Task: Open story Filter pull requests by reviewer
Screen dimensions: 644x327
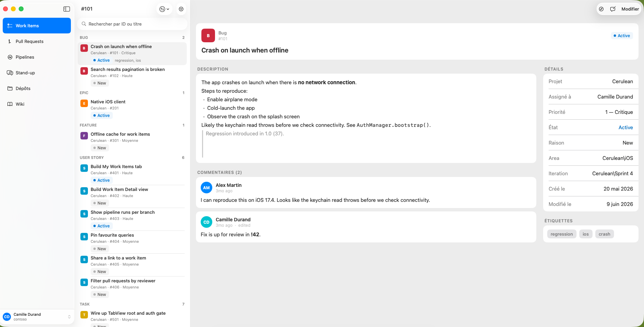Action: (132, 288)
